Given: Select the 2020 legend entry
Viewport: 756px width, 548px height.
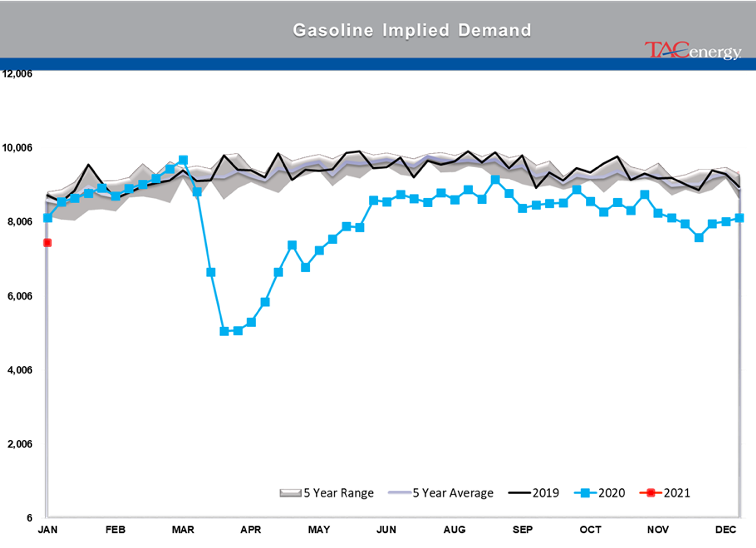Looking at the screenshot, I should [599, 493].
